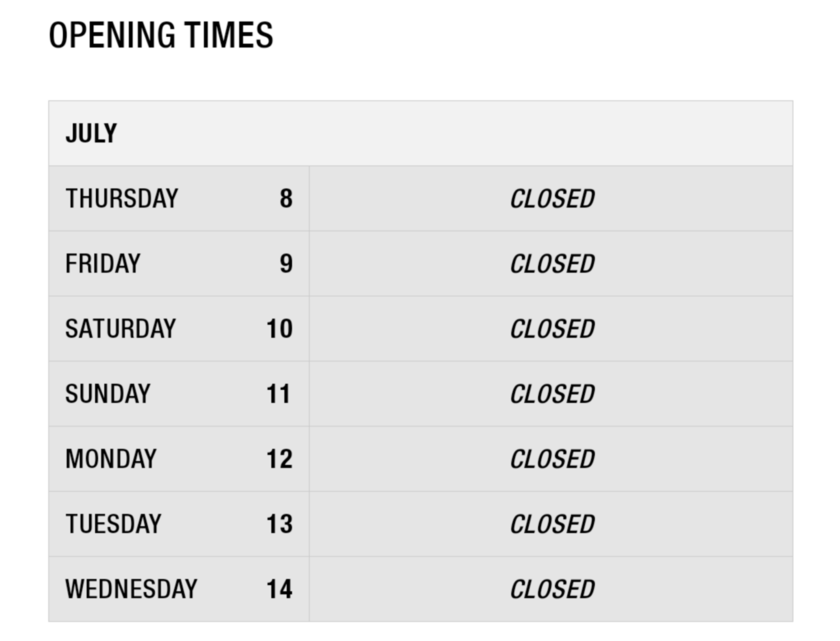Click CLOSED status for Sunday 11

(552, 394)
